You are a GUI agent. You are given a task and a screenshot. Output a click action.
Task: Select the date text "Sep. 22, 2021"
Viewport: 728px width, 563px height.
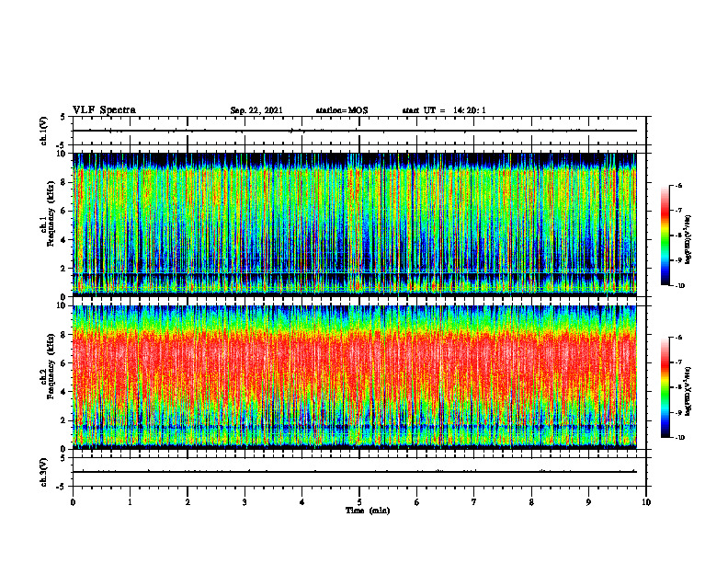tap(256, 110)
